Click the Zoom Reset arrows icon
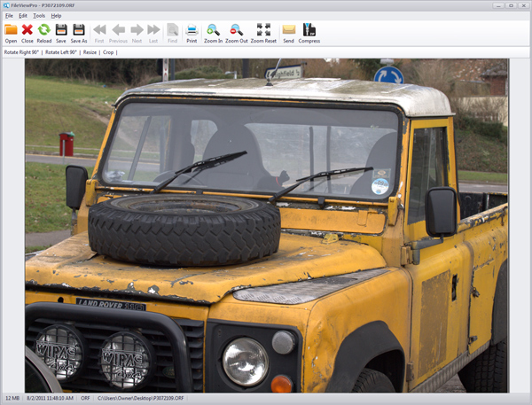The height and width of the screenshot is (405, 532). coord(263,30)
